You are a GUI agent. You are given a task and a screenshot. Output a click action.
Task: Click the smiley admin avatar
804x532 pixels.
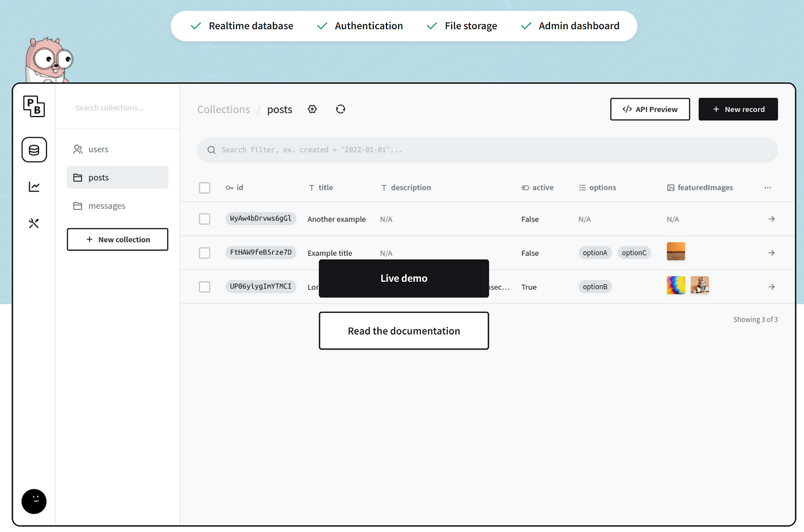point(34,501)
